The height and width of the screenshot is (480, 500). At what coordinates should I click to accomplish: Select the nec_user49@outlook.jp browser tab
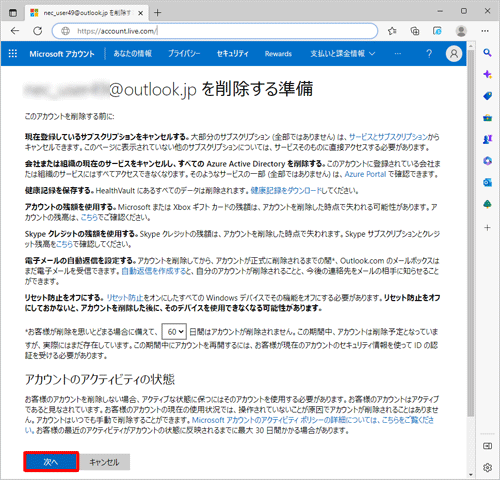[87, 13]
